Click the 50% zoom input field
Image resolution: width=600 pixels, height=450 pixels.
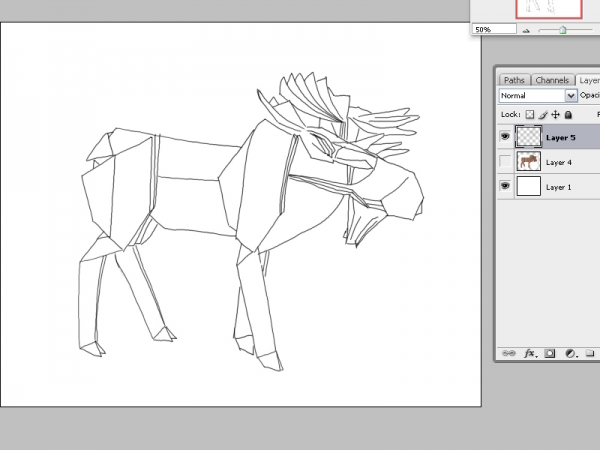point(494,29)
